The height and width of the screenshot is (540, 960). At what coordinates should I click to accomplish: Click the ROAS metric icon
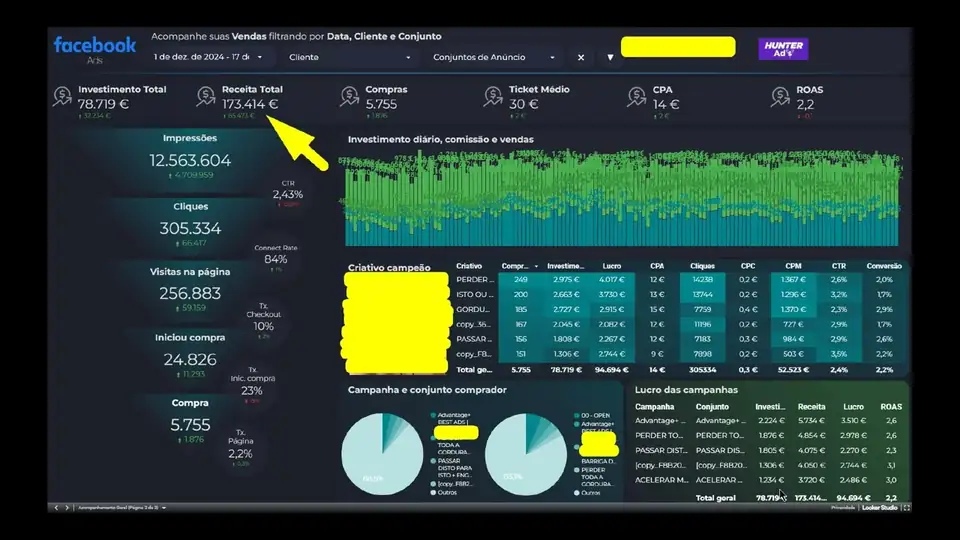(780, 97)
